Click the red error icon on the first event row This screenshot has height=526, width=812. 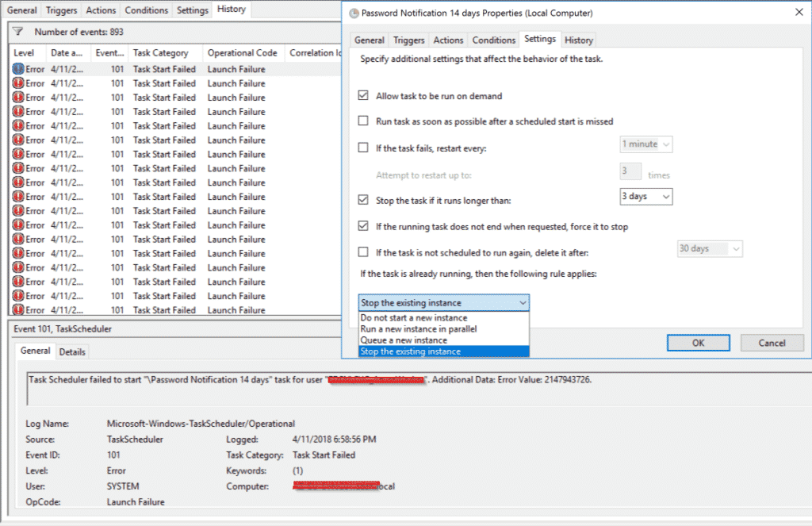(x=17, y=67)
